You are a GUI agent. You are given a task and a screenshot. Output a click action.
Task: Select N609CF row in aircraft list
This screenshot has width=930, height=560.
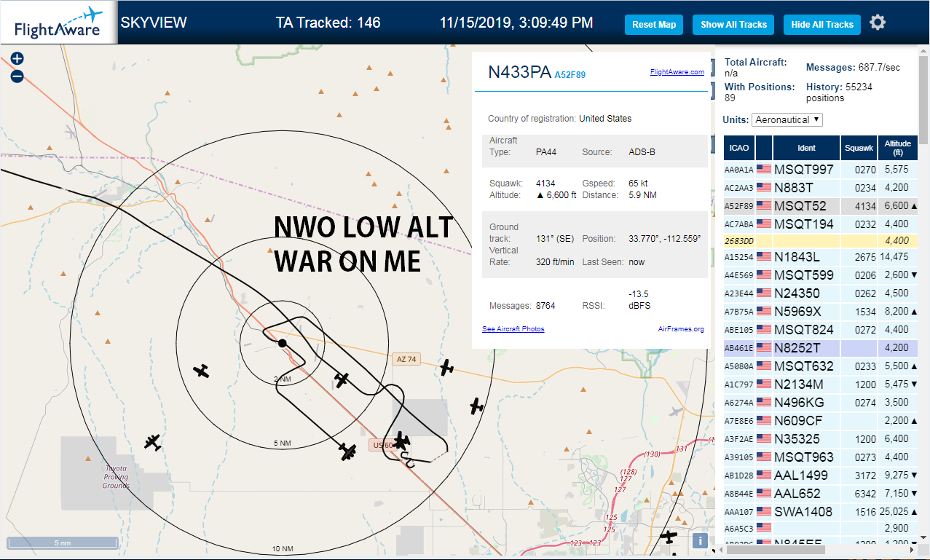point(821,421)
